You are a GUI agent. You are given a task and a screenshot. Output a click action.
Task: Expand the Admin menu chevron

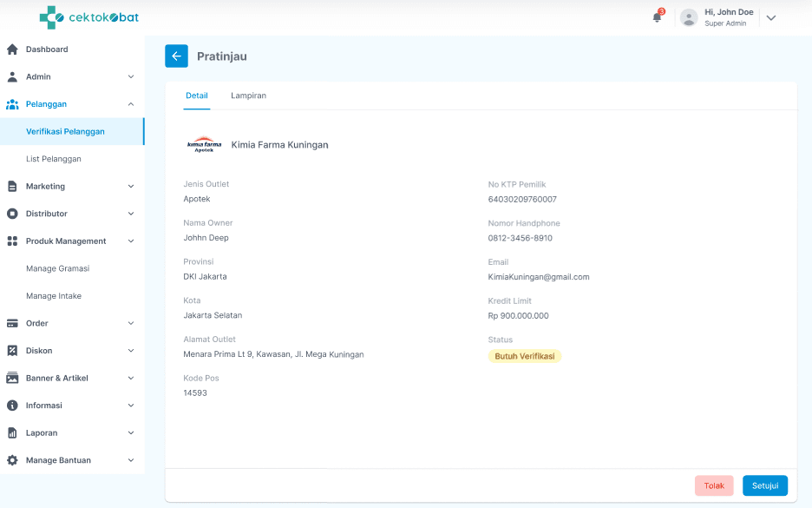click(x=131, y=77)
